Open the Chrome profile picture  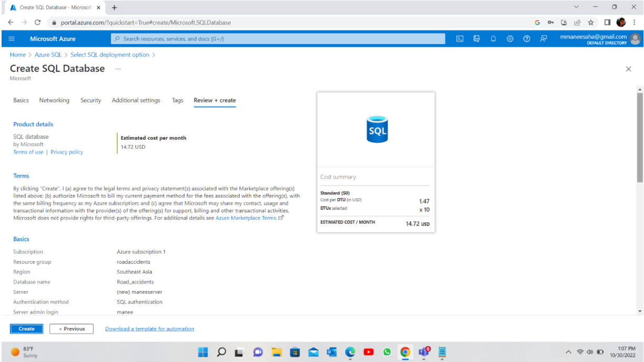click(621, 23)
